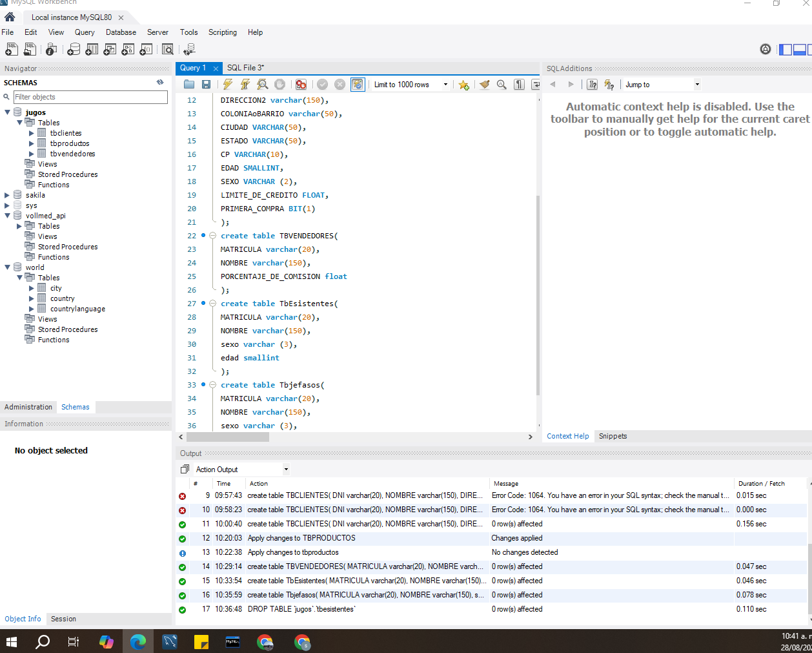Open the Scripting menu
Image resolution: width=812 pixels, height=653 pixels.
tap(223, 32)
